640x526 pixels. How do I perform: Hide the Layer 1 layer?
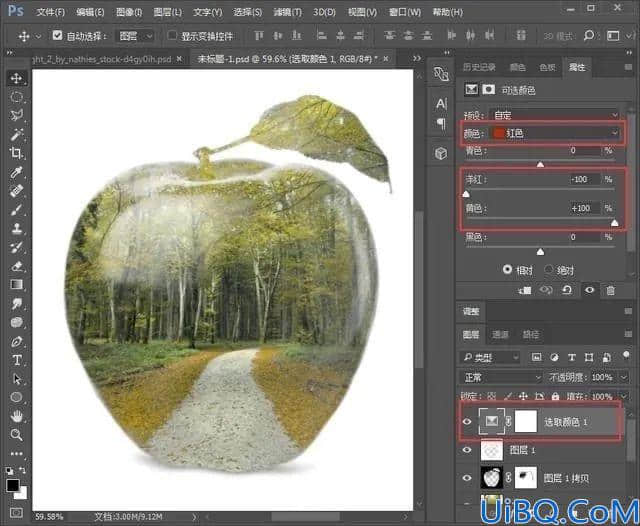[467, 450]
